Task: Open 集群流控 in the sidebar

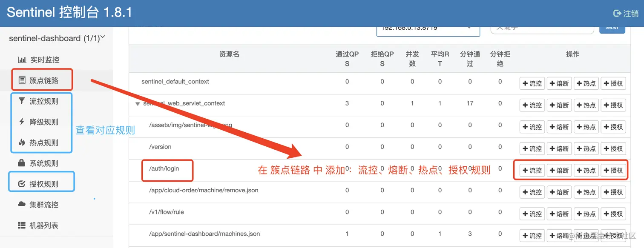Action: [44, 205]
